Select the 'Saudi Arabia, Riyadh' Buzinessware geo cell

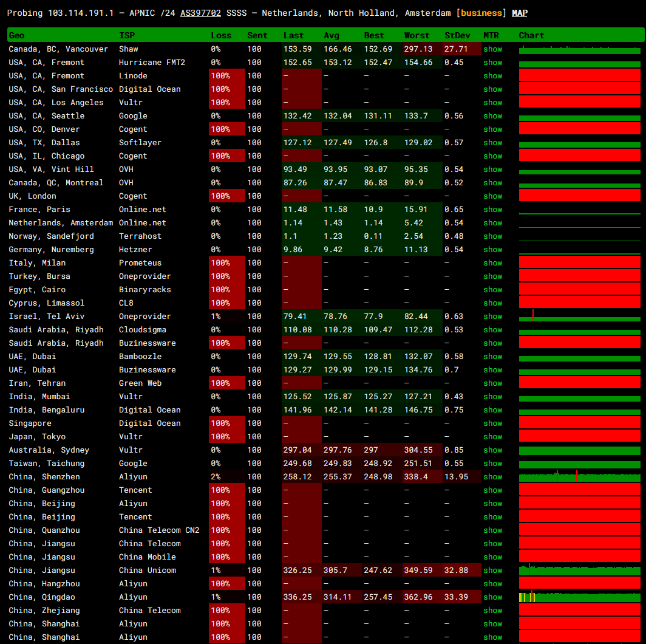[56, 343]
